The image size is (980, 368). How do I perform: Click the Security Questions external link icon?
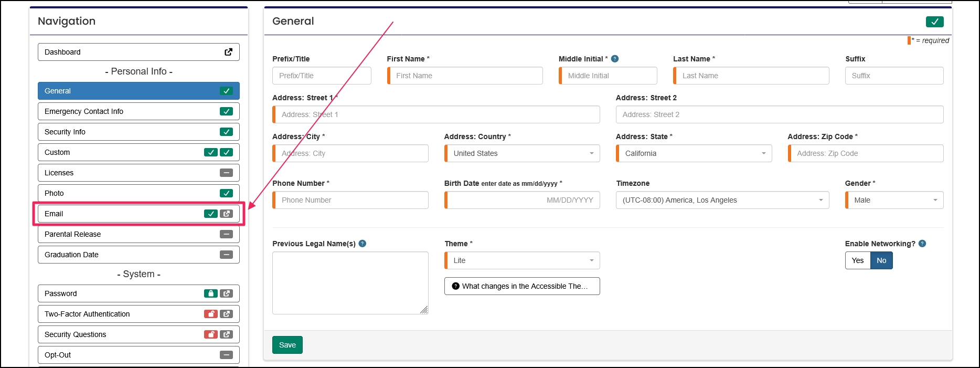tap(226, 334)
